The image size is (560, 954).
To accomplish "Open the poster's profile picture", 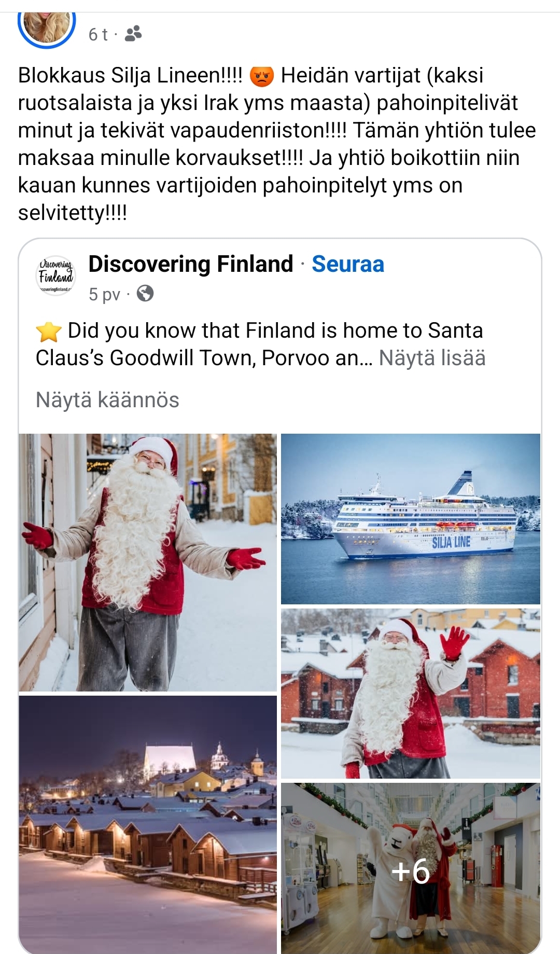I will point(47,27).
